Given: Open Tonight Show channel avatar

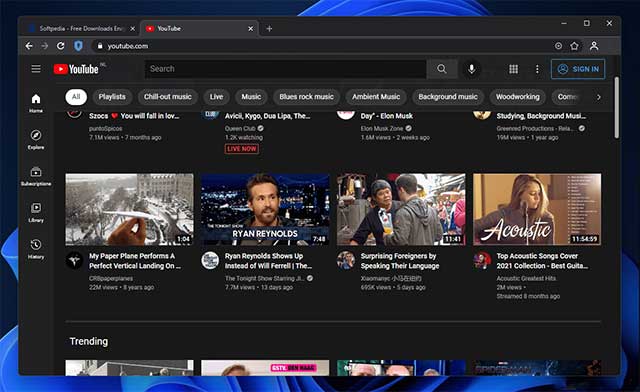Looking at the screenshot, I should pyautogui.click(x=210, y=261).
